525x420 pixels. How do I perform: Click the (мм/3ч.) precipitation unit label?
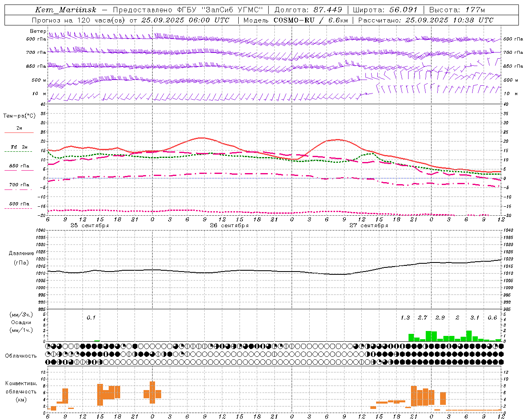[21, 315]
